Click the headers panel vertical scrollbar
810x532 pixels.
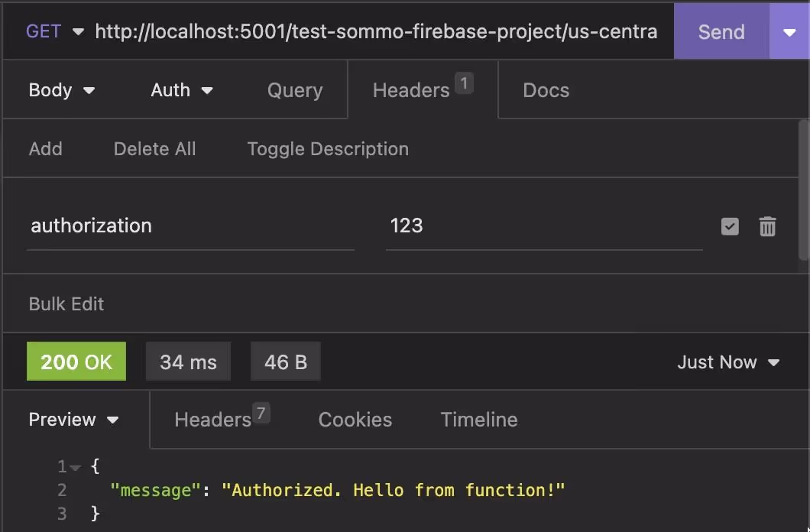pyautogui.click(x=803, y=190)
